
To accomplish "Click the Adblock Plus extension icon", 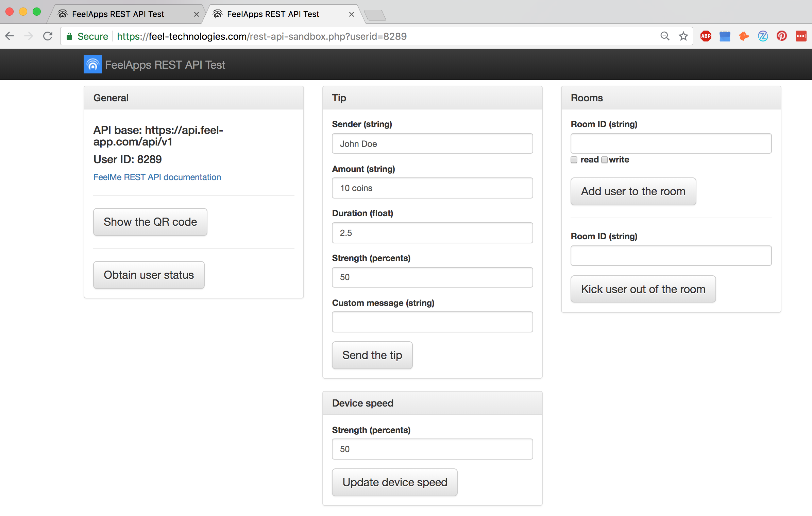I will 706,36.
